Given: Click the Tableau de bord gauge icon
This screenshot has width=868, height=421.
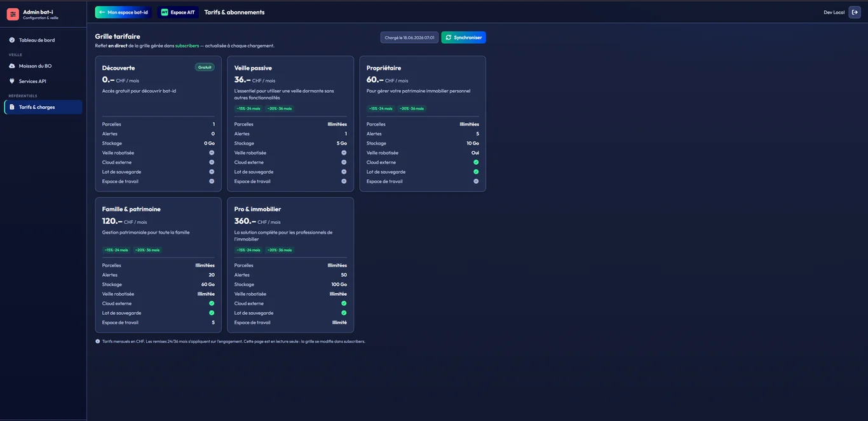Looking at the screenshot, I should point(11,40).
